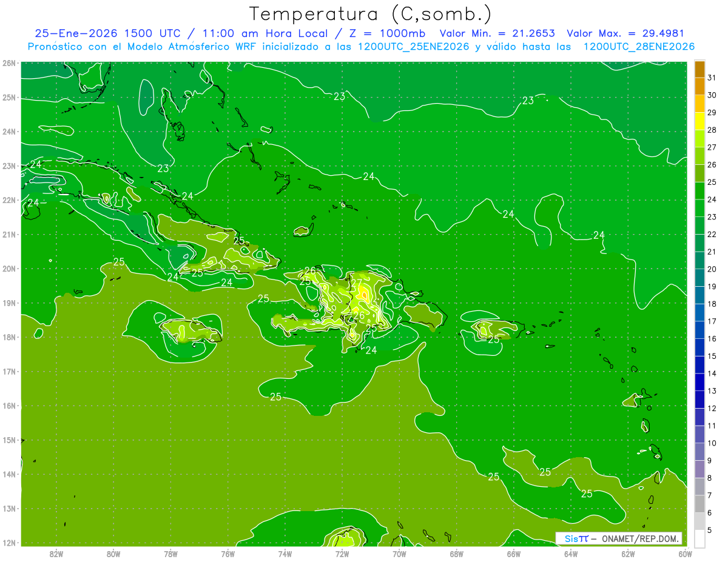This screenshot has width=728, height=562.
Task: Click the 14N latitude axis label
Action: point(8,474)
